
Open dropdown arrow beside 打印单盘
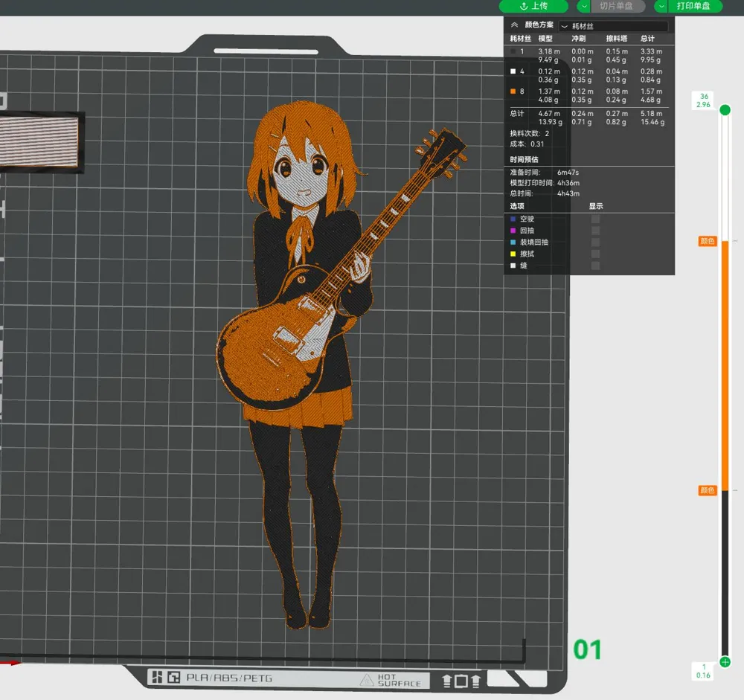pos(661,6)
